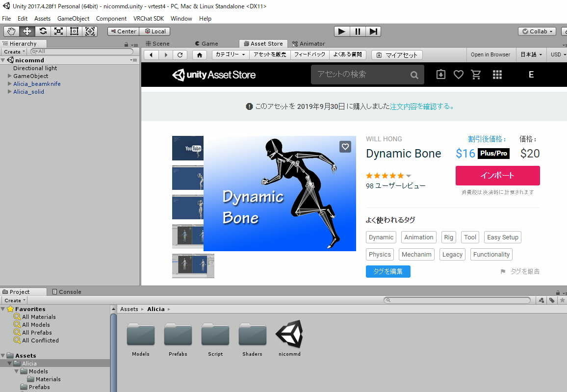This screenshot has width=567, height=392.
Task: Open the 日本語 language dropdown
Action: [531, 54]
